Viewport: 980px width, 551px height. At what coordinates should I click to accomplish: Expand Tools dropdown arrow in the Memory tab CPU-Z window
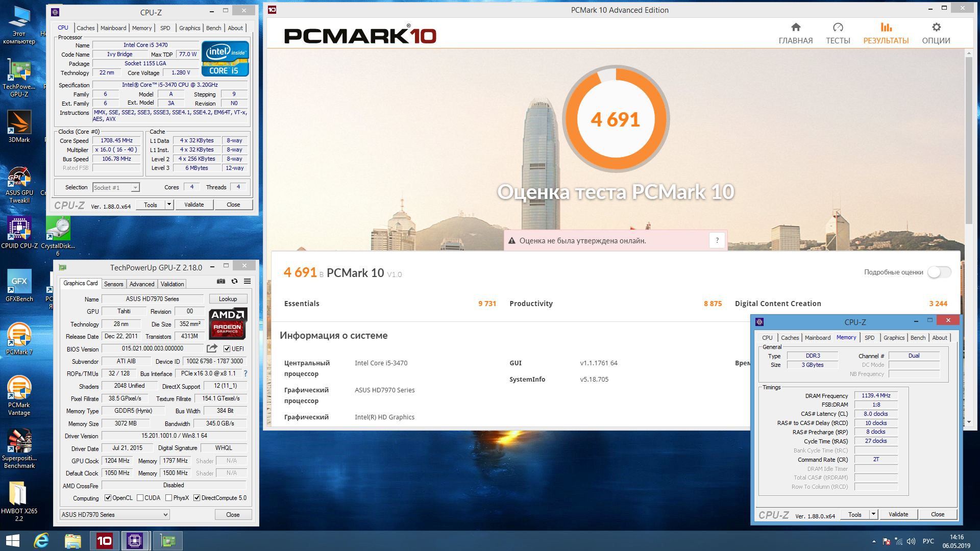coord(873,514)
